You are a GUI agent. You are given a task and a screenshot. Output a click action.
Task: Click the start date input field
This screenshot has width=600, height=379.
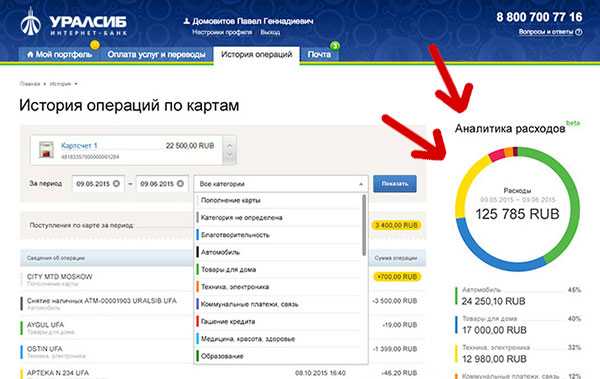pos(98,184)
